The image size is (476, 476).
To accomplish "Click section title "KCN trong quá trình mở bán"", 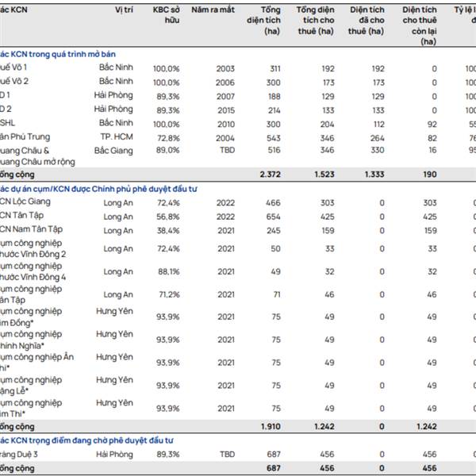I will 63,54.
